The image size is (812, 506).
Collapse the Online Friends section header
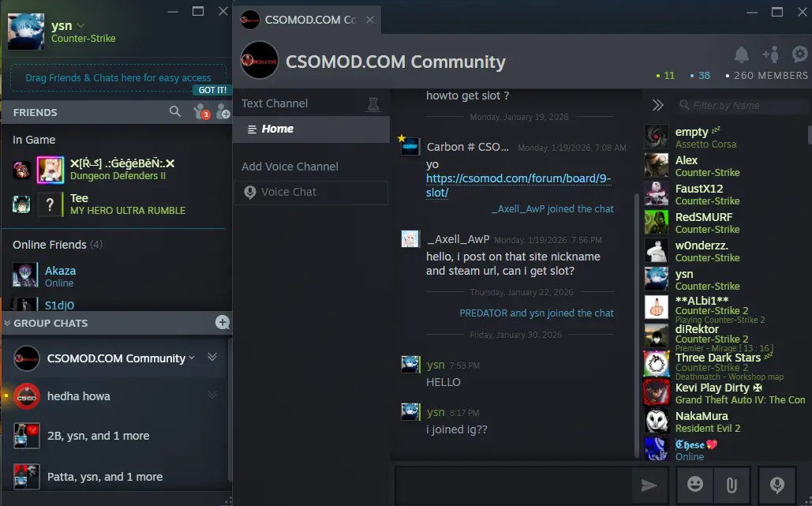pyautogui.click(x=58, y=245)
